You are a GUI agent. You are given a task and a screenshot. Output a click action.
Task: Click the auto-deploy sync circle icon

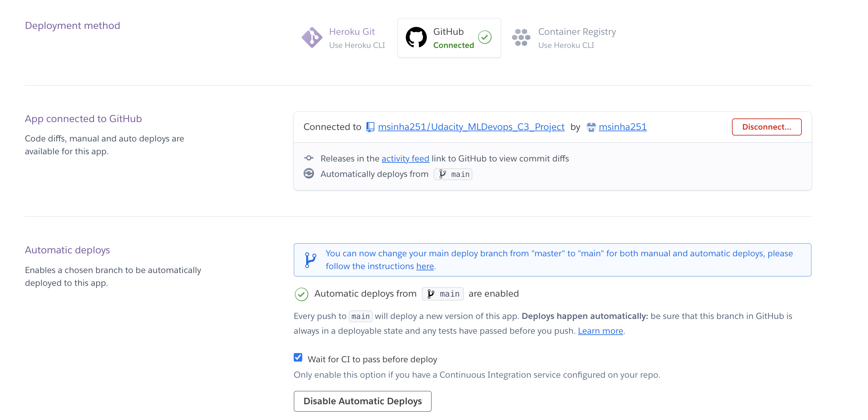(x=309, y=173)
